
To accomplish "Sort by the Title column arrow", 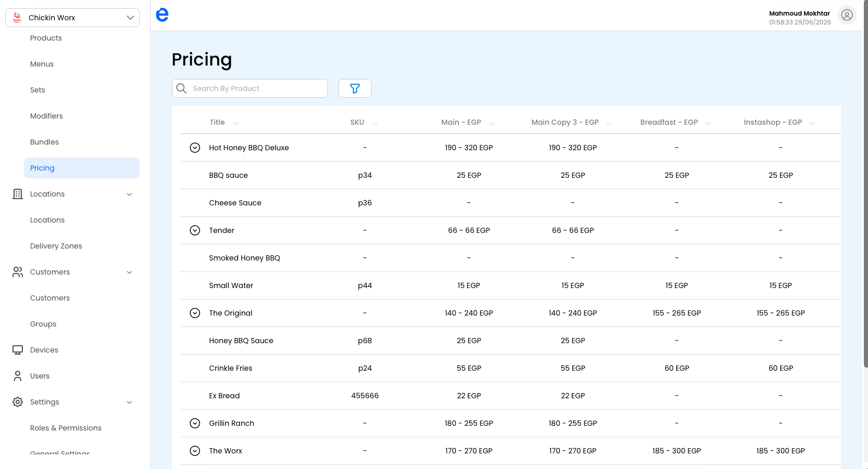I will tap(235, 123).
